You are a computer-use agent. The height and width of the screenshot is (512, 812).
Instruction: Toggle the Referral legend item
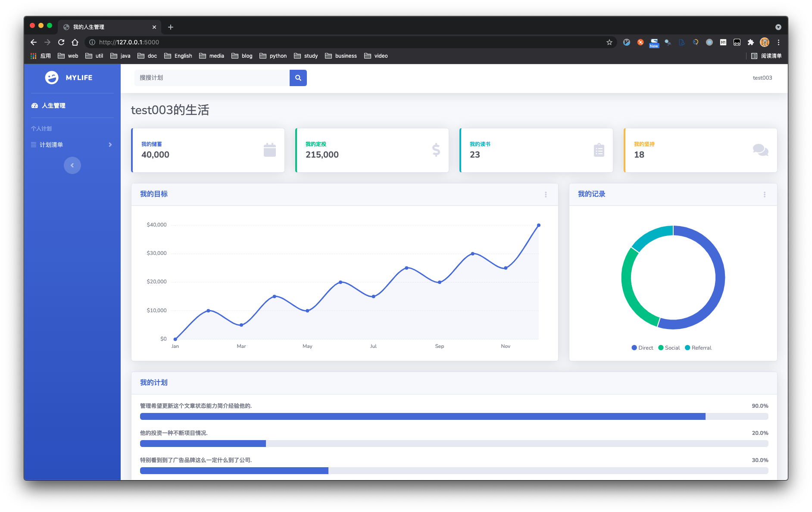[x=698, y=348]
